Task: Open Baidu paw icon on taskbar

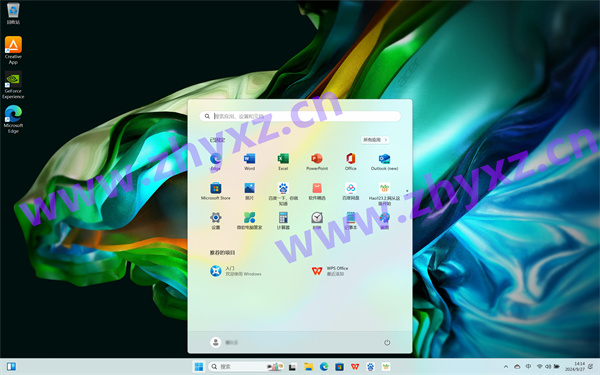Action: (370, 367)
